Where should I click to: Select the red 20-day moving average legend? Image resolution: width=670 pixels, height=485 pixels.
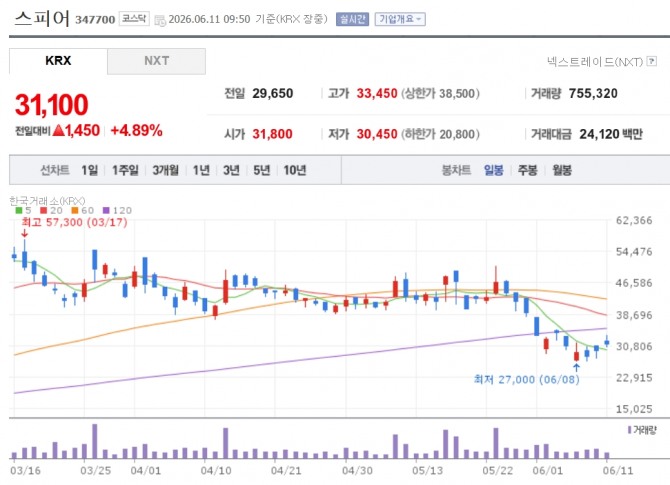[x=51, y=210]
